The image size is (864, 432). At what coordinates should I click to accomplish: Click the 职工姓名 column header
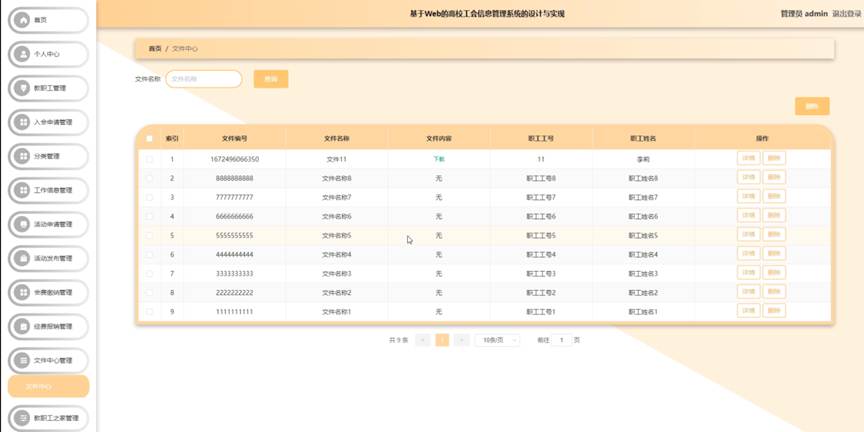click(x=643, y=139)
